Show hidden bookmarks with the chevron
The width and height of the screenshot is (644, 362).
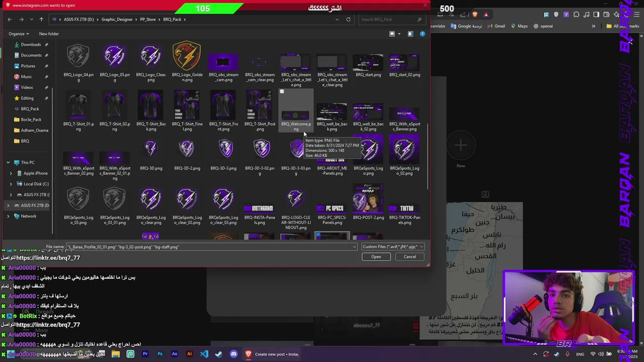click(x=593, y=26)
